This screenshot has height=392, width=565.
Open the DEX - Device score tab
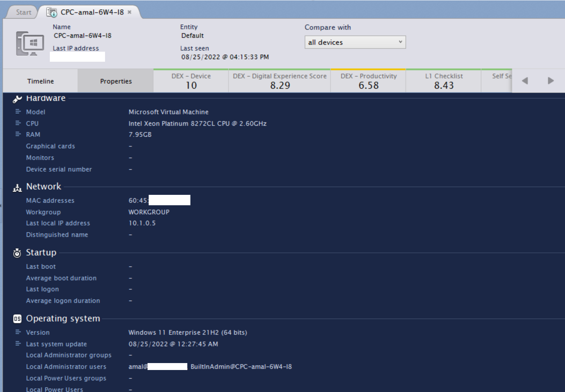[x=191, y=81]
